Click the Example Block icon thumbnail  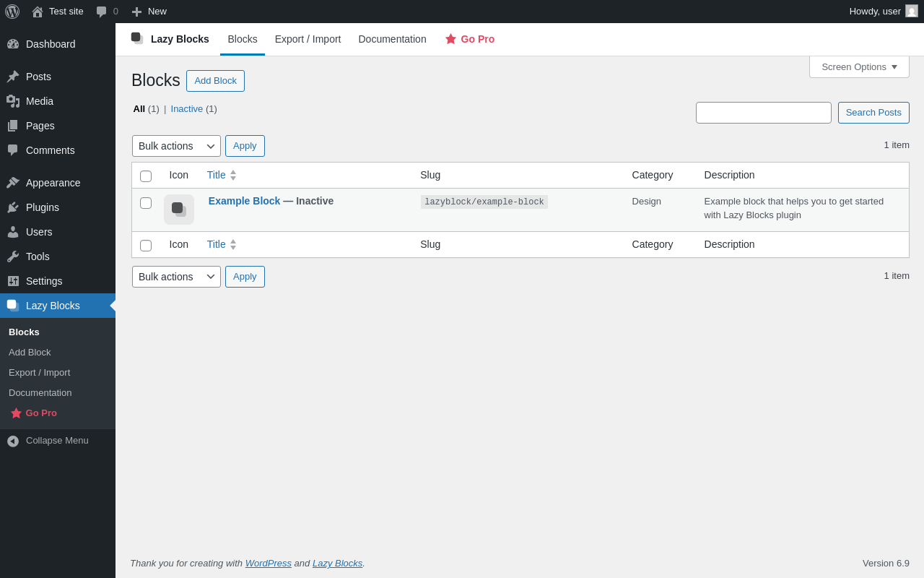point(179,210)
